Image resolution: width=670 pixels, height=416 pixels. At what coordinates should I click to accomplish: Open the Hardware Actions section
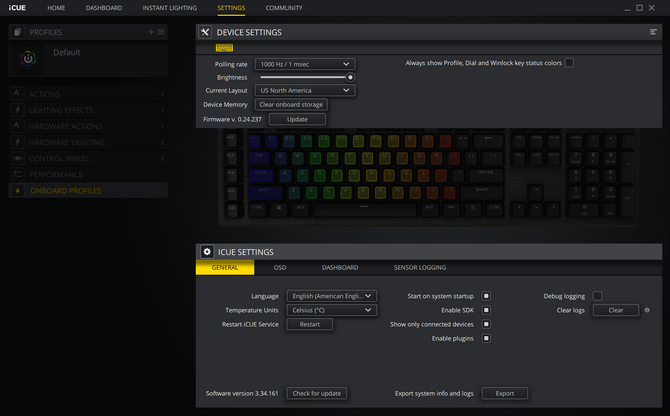point(88,126)
